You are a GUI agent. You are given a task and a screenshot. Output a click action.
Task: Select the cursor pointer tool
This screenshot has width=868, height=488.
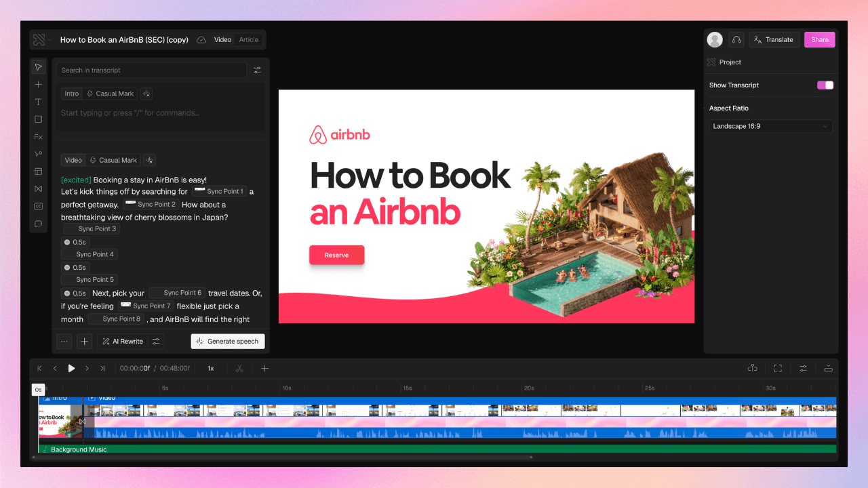point(39,67)
